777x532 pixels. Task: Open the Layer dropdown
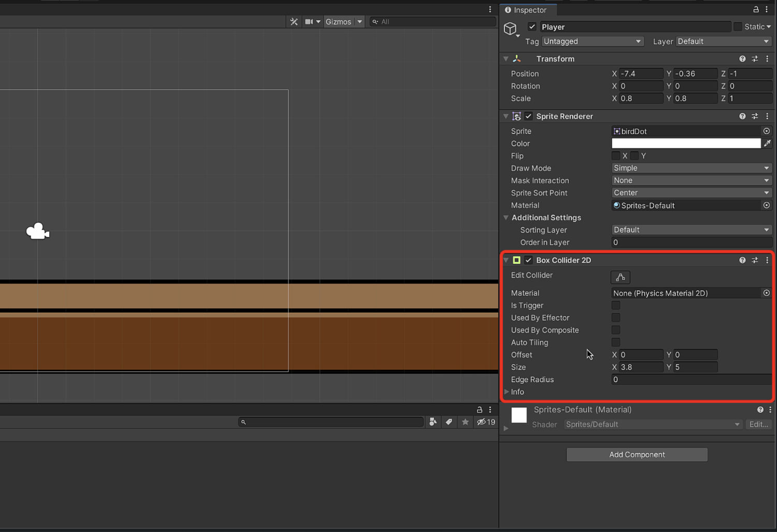(724, 41)
